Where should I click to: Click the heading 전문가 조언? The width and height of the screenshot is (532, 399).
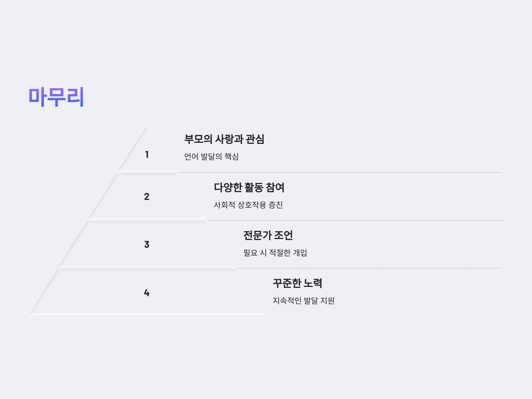268,235
